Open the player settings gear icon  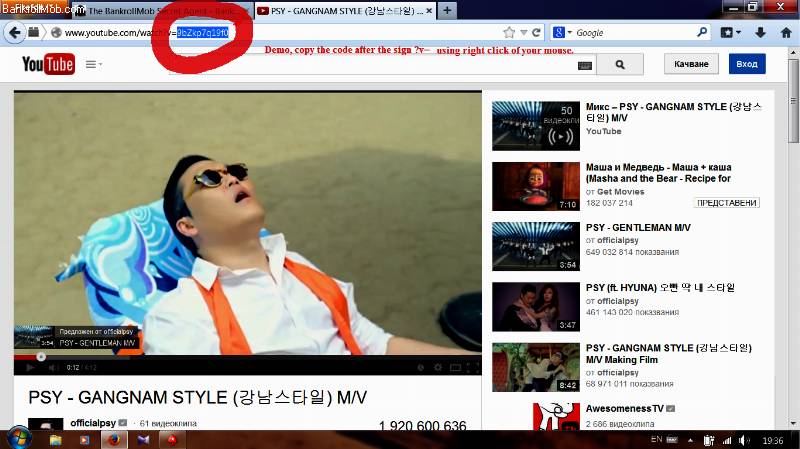pos(438,367)
